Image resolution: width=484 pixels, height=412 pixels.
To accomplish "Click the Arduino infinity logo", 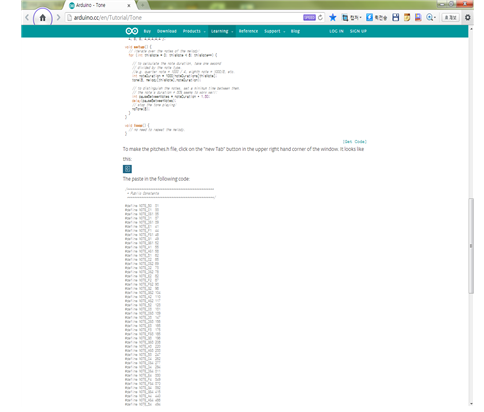I will point(132,31).
